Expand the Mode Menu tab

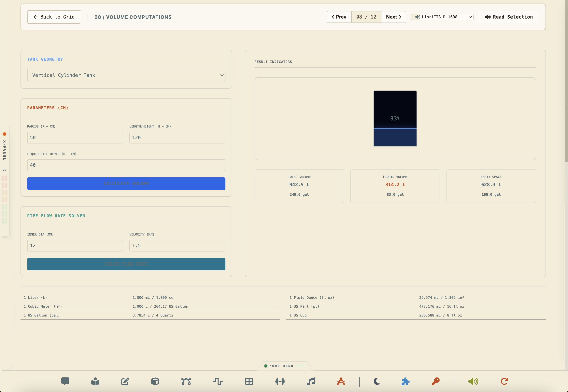click(x=284, y=366)
